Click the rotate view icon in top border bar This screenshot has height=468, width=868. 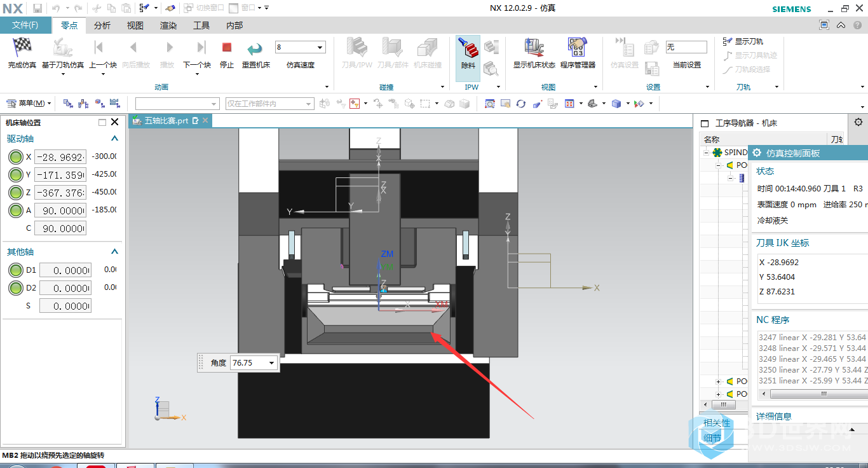point(521,104)
